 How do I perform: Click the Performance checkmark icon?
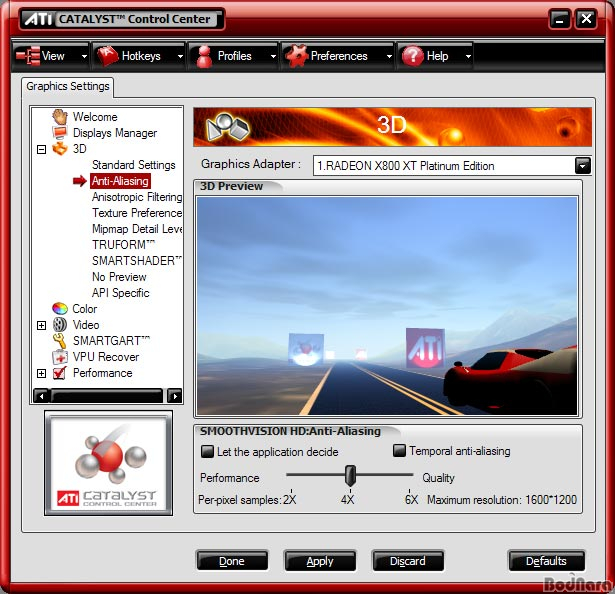click(60, 373)
